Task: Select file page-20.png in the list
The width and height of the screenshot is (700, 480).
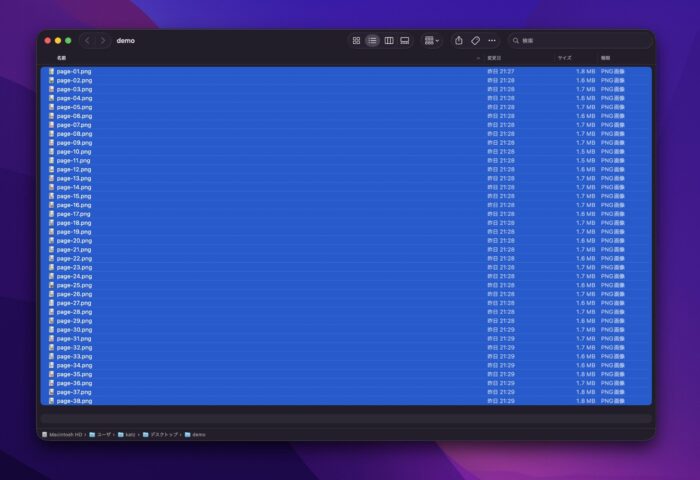Action: 74,241
